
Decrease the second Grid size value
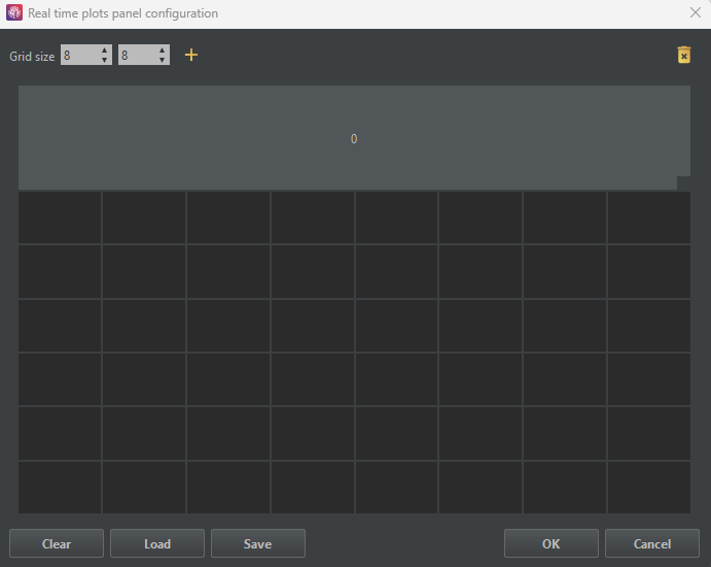pos(162,60)
